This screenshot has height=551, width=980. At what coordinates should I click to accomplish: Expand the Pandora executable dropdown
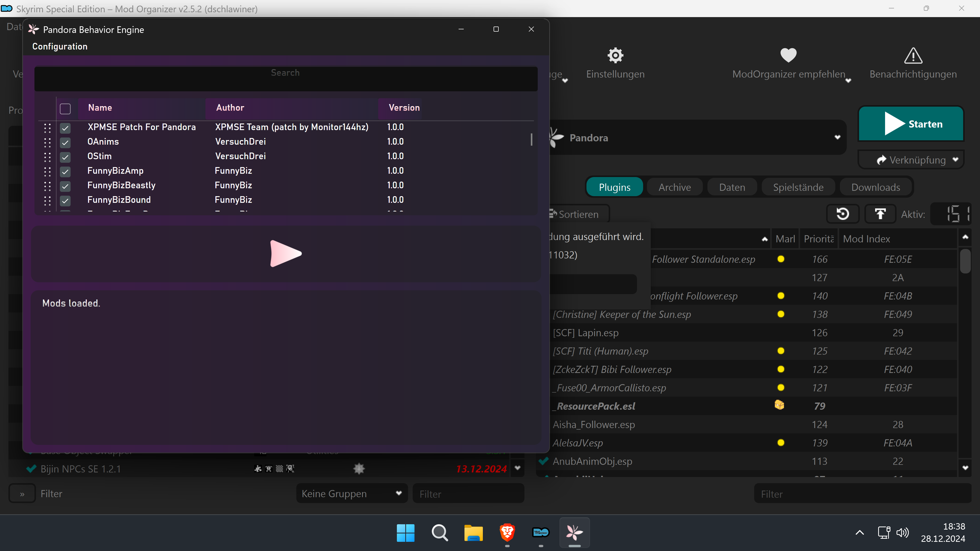pos(837,138)
